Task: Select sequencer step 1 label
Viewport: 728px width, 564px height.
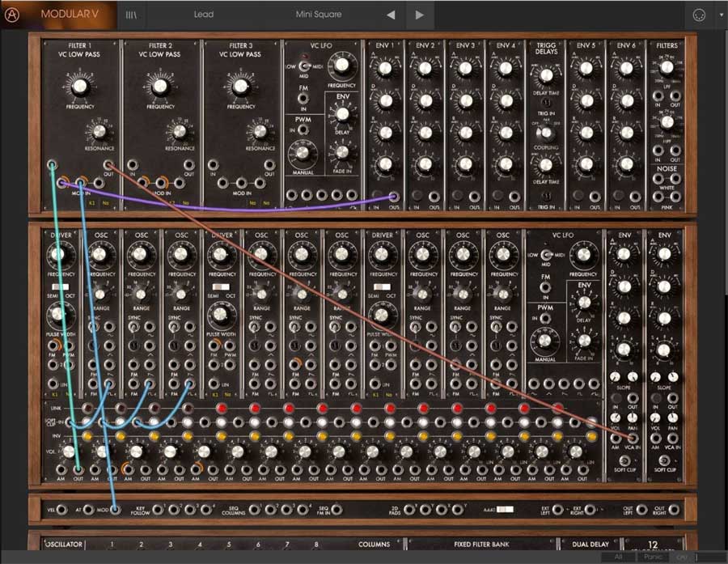Action: point(112,545)
